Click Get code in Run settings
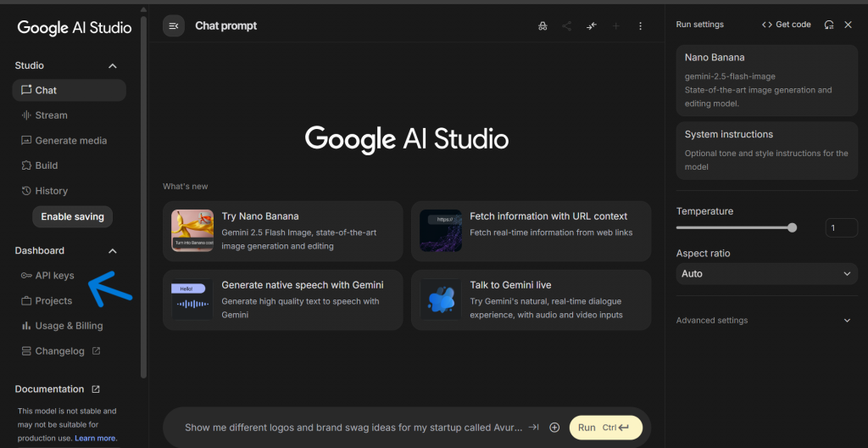The width and height of the screenshot is (868, 448). click(x=787, y=25)
